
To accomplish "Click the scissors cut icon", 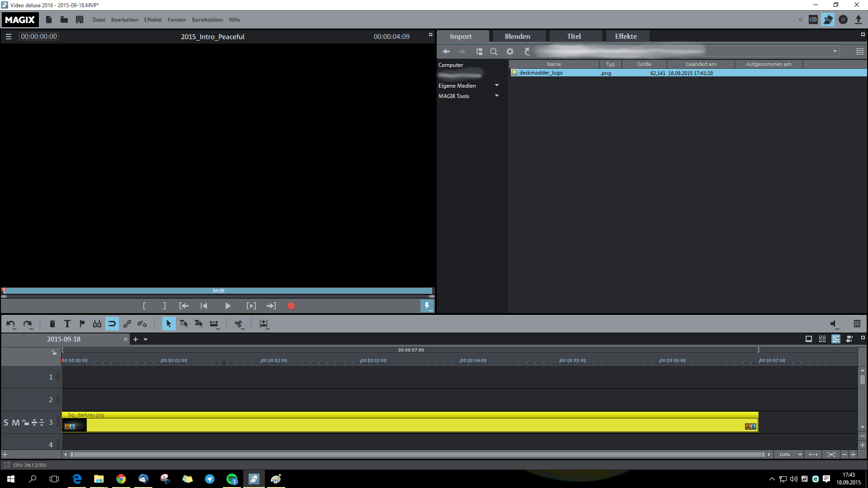I will (x=239, y=324).
